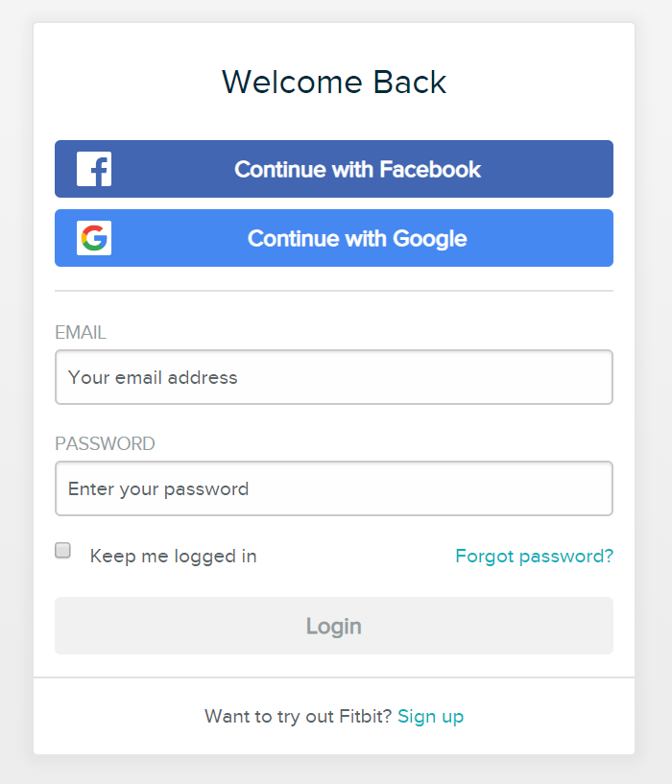Select the white square behind the Facebook f
The height and width of the screenshot is (784, 672).
[94, 169]
